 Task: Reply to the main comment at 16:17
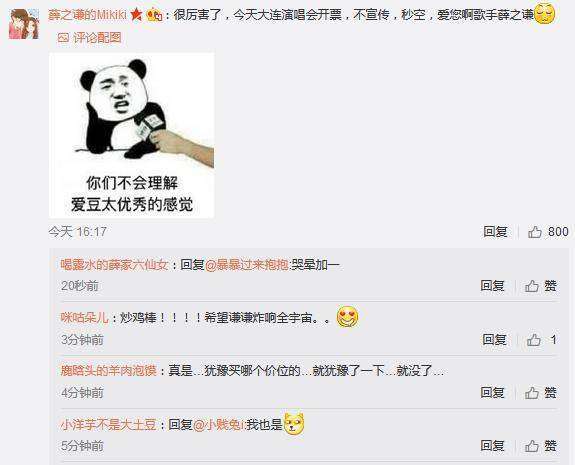pos(495,232)
